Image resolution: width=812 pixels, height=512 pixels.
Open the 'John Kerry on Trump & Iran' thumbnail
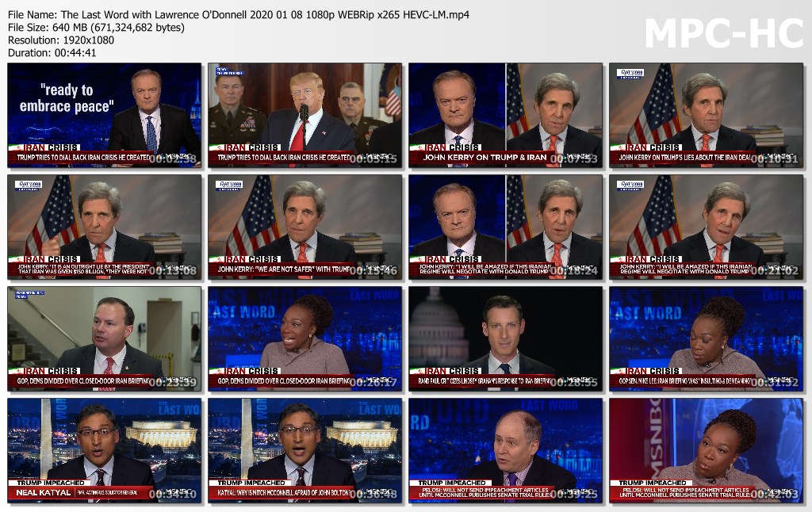click(505, 115)
